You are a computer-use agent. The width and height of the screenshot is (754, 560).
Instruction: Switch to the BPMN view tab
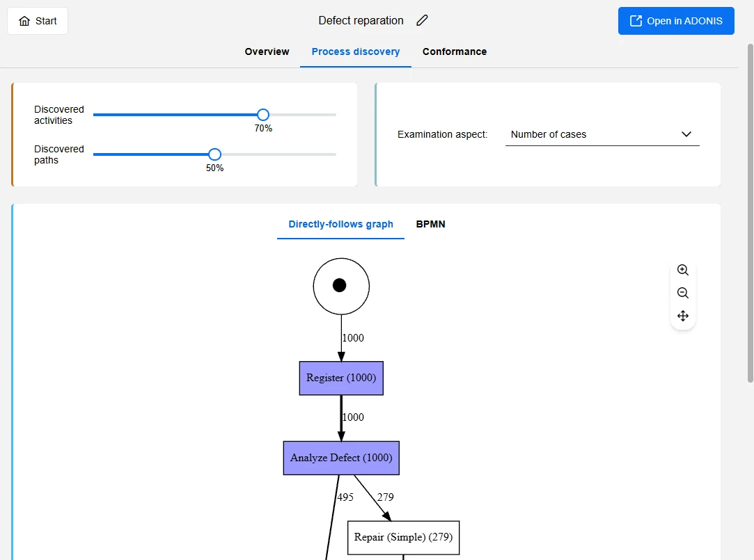(x=430, y=224)
